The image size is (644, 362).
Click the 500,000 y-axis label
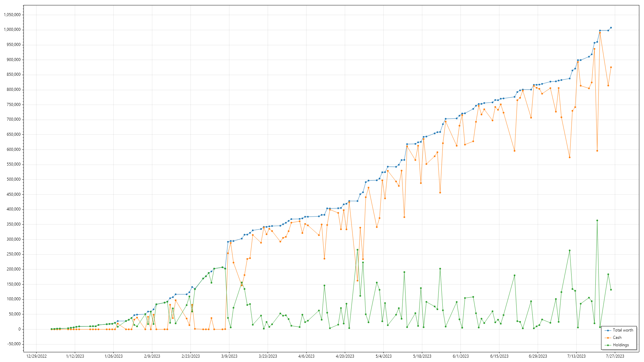coord(13,179)
